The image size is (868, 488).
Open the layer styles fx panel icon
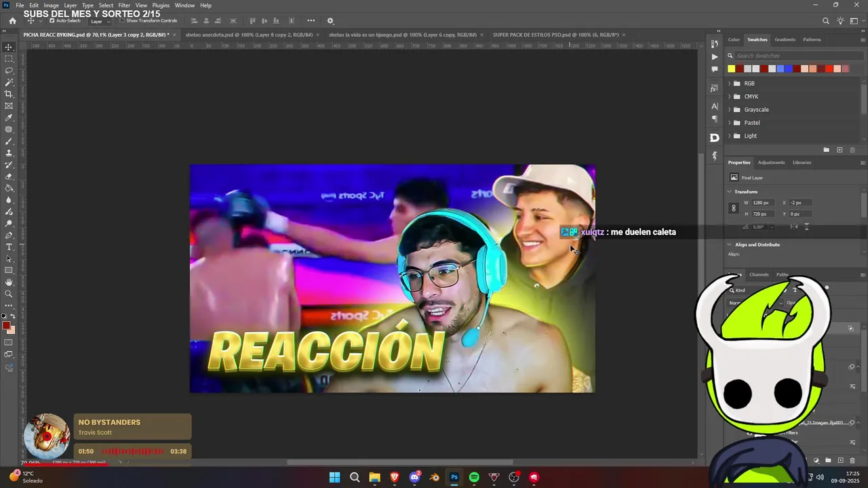click(x=714, y=88)
